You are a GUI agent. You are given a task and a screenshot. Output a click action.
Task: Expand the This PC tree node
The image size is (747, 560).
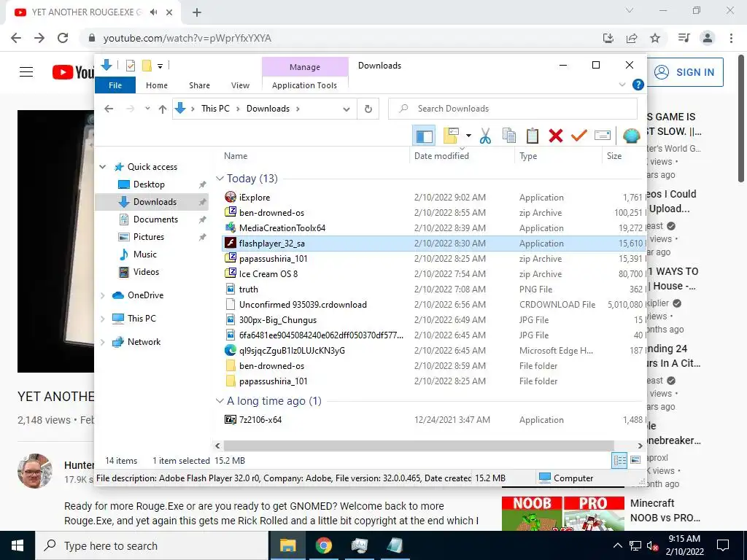pyautogui.click(x=102, y=319)
